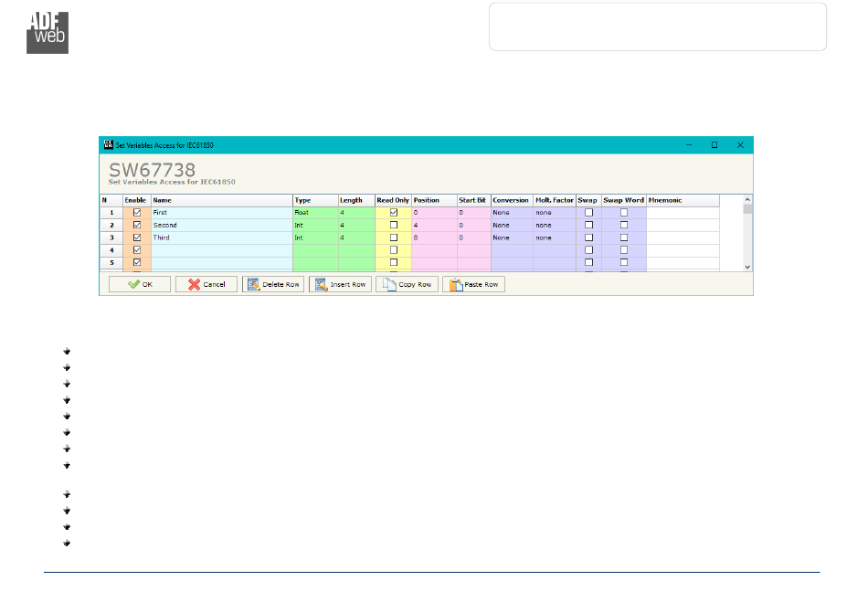Click the Paste Row button
This screenshot has width=868, height=602.
(x=473, y=284)
